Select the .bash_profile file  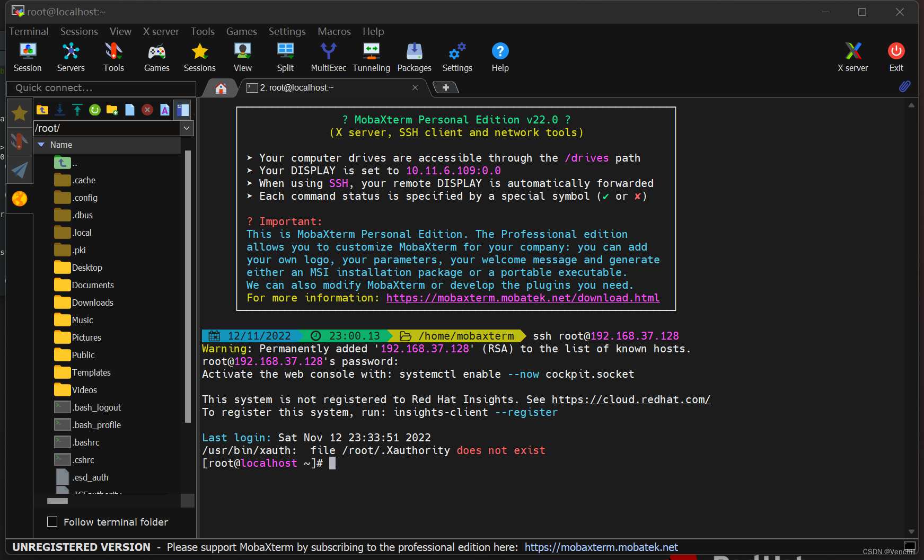point(87,425)
